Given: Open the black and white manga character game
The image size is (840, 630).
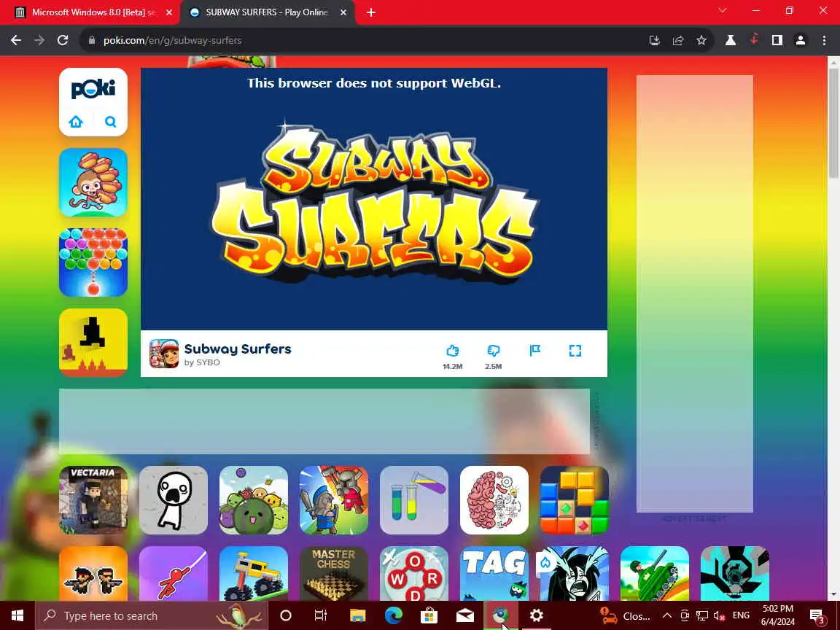Looking at the screenshot, I should point(575,573).
